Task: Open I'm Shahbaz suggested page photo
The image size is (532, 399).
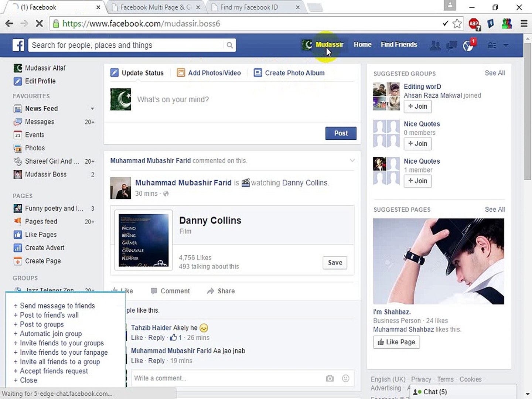Action: click(x=439, y=261)
